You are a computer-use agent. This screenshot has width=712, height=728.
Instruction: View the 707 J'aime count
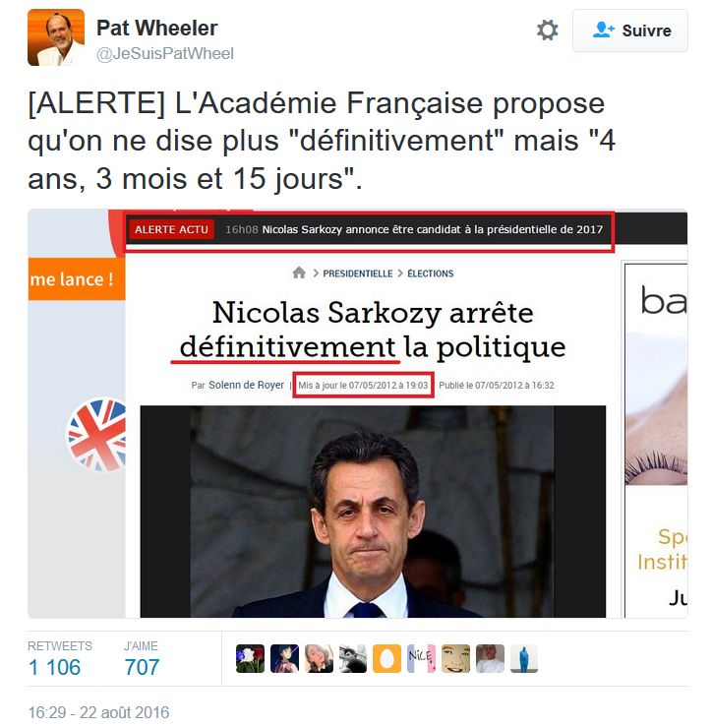[142, 667]
